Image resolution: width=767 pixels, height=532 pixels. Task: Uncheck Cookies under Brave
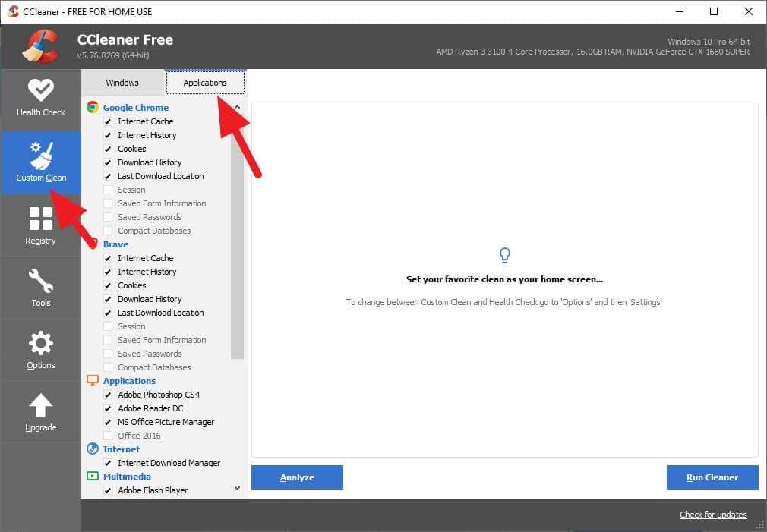click(x=109, y=285)
